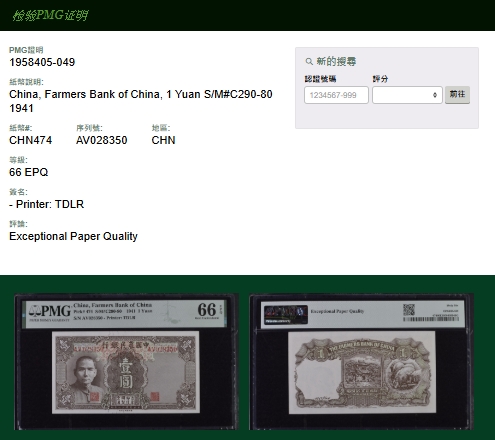Click the 66 EPQ grade text
The height and width of the screenshot is (440, 495).
[x=29, y=172]
